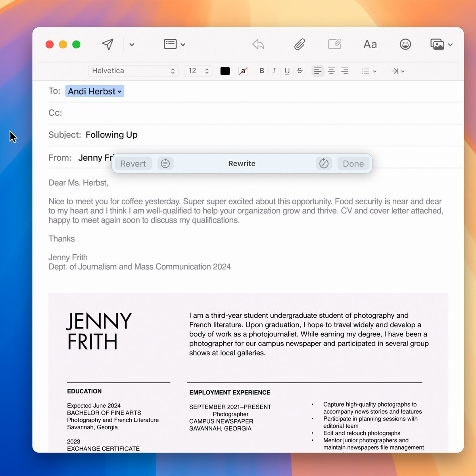Attach a file with the paperclip icon
The image size is (476, 476).
click(299, 44)
